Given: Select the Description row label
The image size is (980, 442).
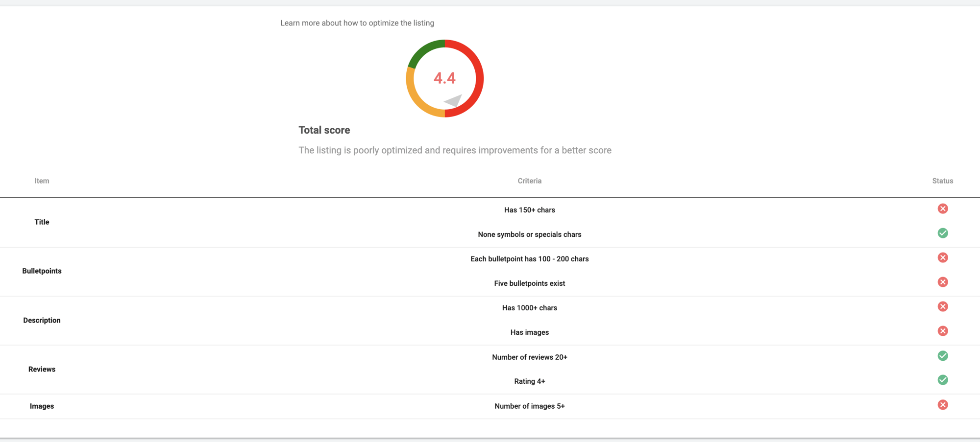Looking at the screenshot, I should coord(42,320).
